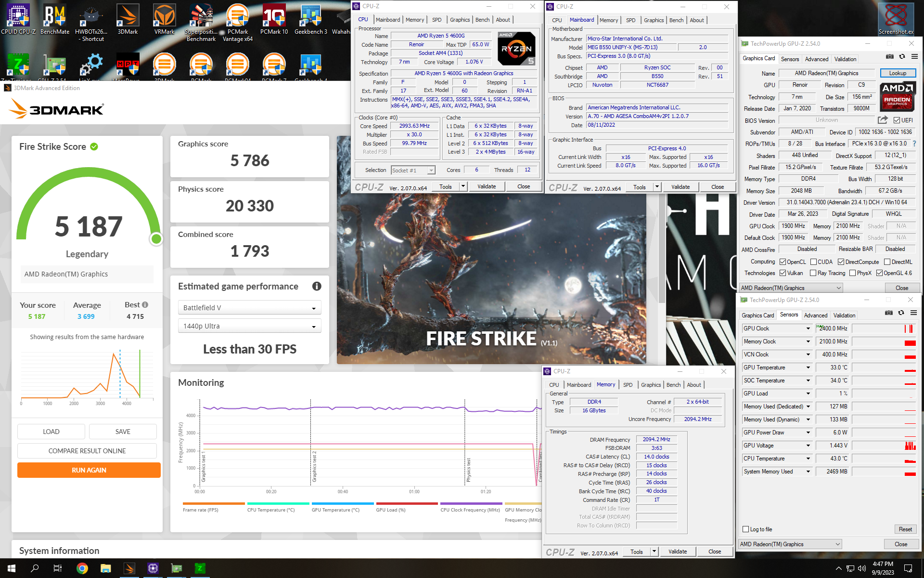Launch the BenchMate desktop icon
Image resolution: width=924 pixels, height=578 pixels.
[55, 19]
